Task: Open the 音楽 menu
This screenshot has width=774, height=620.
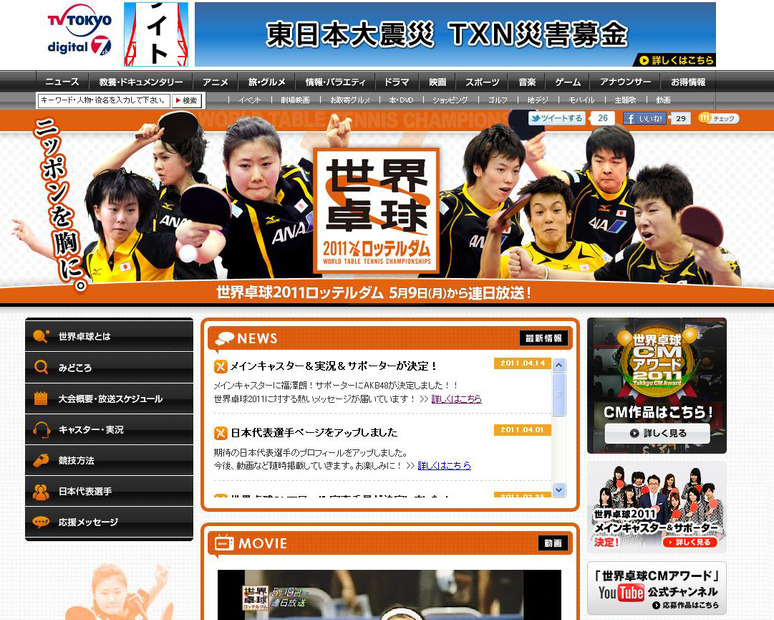Action: click(x=527, y=82)
